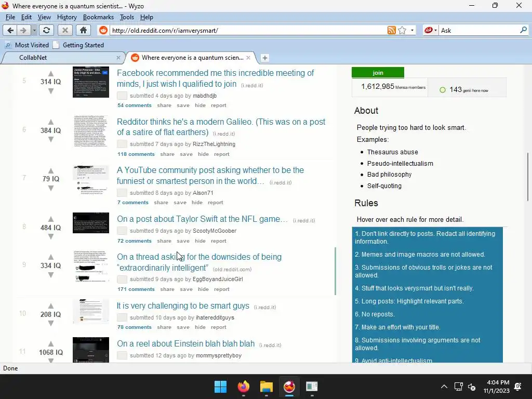The height and width of the screenshot is (399, 532).
Task: Upvote the extraordinarily intelligent thread post
Action: coord(50,257)
